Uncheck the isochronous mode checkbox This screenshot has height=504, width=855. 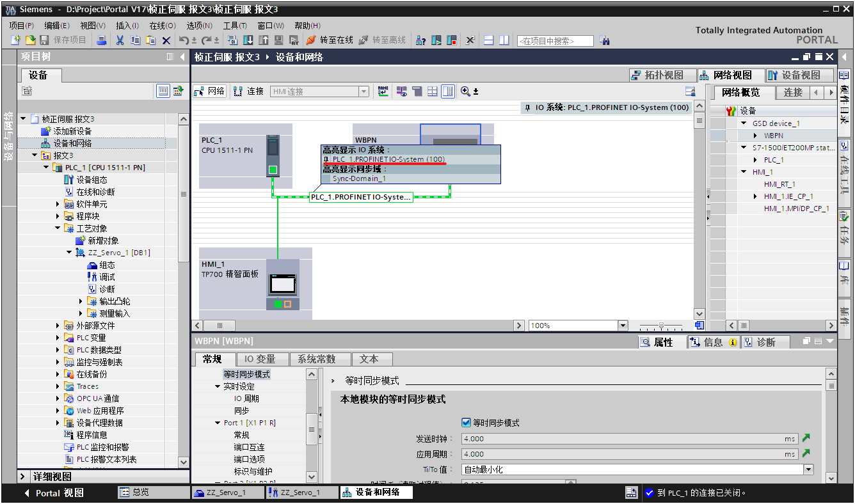tap(466, 423)
